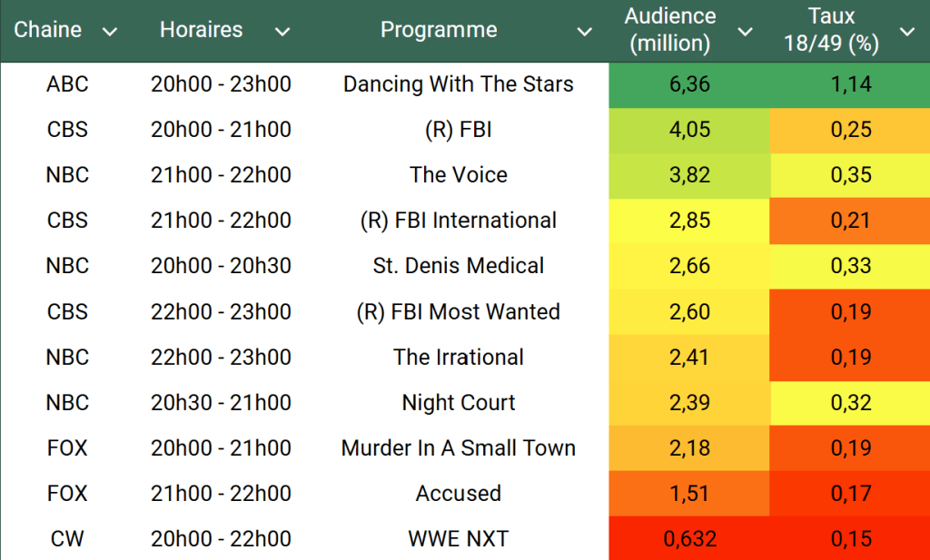This screenshot has width=930, height=560.
Task: Click the Night Court programme cell
Action: [x=458, y=402]
